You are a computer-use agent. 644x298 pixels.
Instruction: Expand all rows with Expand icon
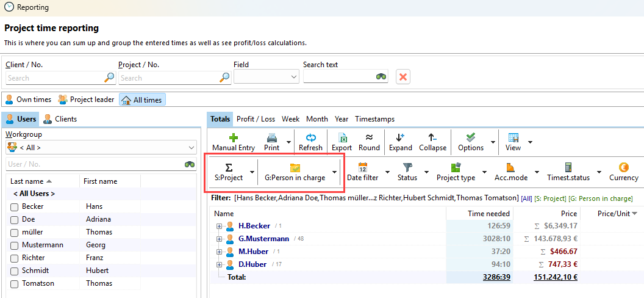[x=400, y=138]
